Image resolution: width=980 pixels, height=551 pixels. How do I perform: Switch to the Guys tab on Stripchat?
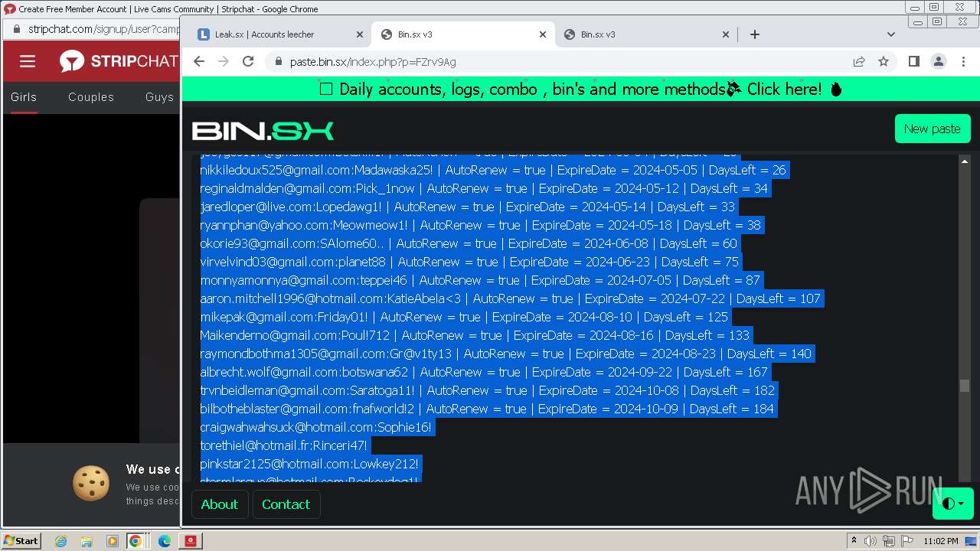coord(159,97)
